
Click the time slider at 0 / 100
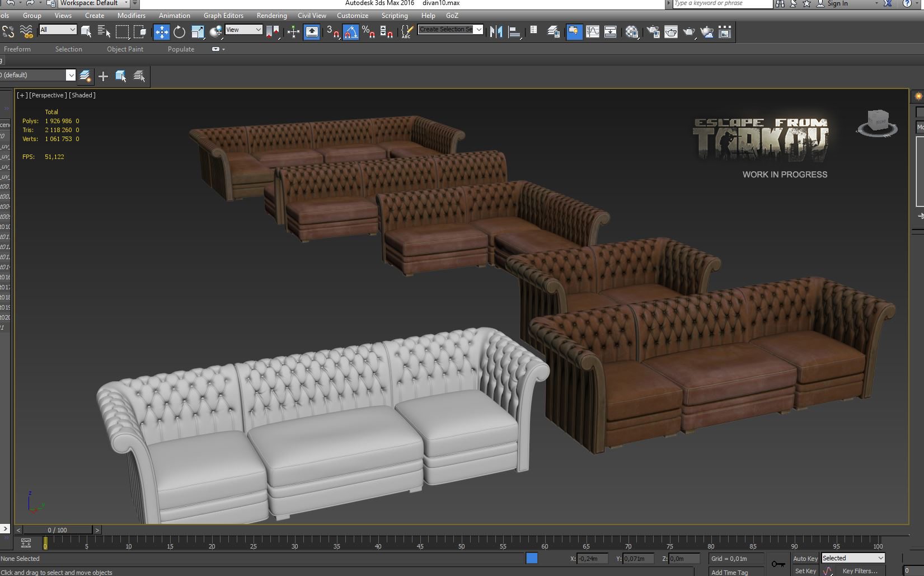[58, 530]
